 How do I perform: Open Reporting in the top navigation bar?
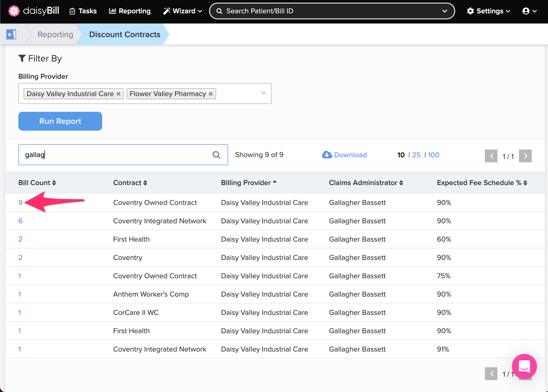[129, 11]
